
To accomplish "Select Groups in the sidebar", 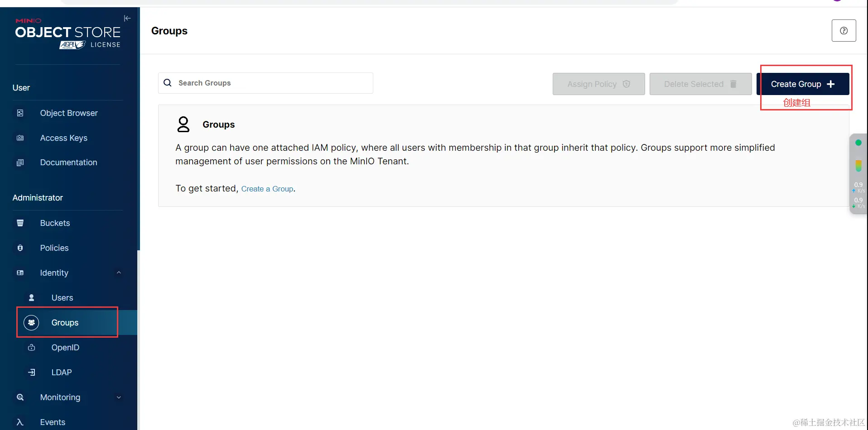I will [65, 323].
